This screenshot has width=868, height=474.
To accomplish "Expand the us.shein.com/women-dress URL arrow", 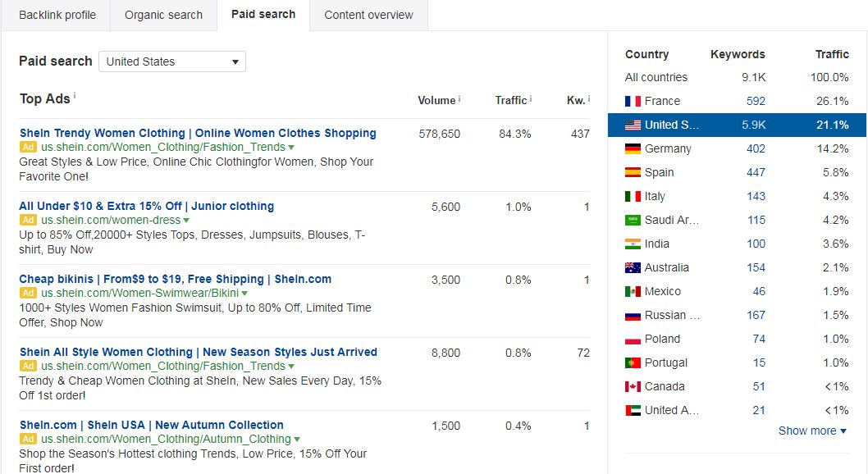I will click(186, 220).
